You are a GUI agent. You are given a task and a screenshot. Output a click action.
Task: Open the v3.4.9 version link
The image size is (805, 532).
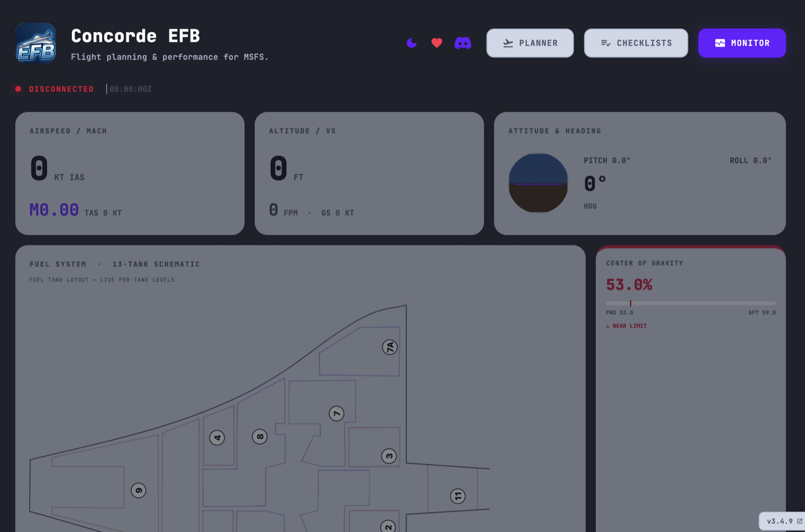pos(784,521)
